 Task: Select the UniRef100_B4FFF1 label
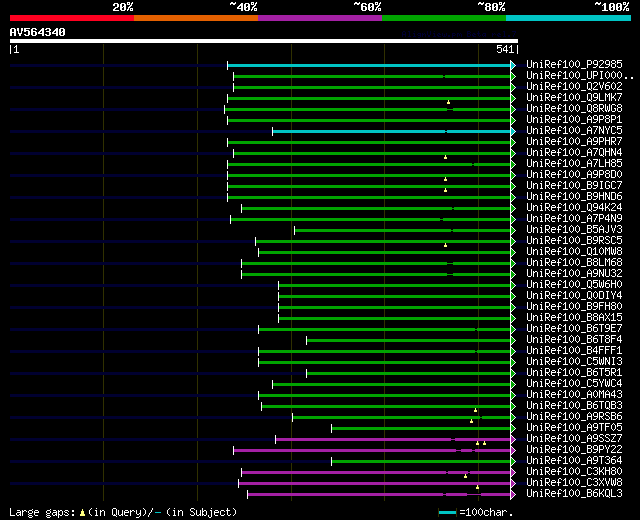(x=574, y=351)
